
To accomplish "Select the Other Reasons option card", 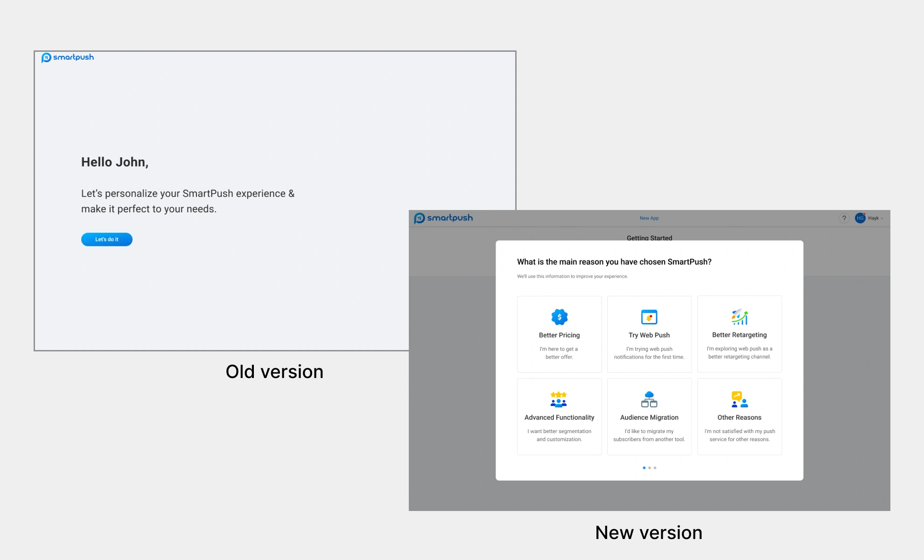I will (x=739, y=416).
